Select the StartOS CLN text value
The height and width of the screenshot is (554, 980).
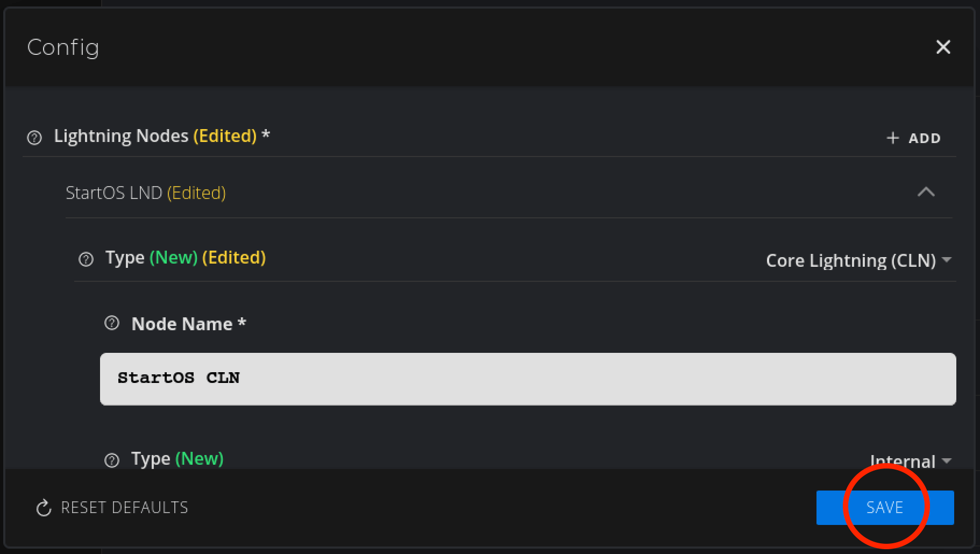tap(179, 378)
